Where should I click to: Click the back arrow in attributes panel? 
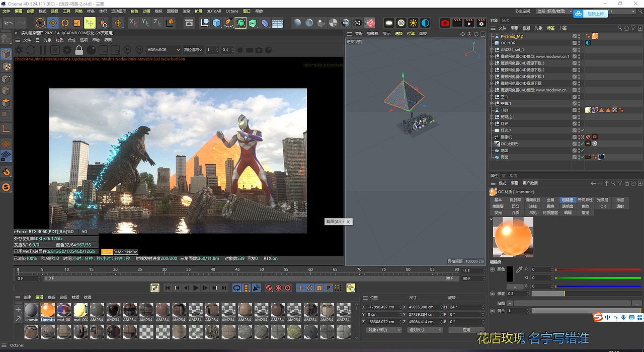tap(593, 183)
